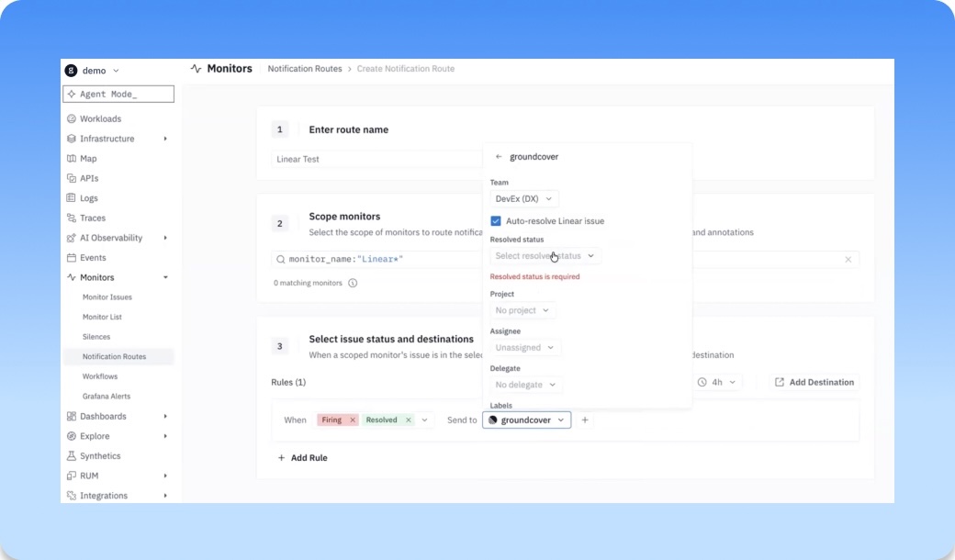Screen dimensions: 955x560
Task: Open the 4h interval dropdown
Action: [x=717, y=382]
